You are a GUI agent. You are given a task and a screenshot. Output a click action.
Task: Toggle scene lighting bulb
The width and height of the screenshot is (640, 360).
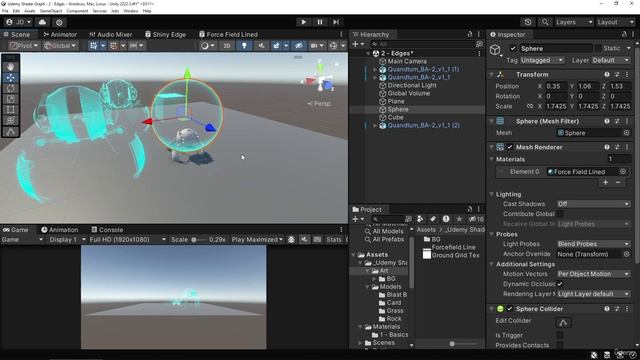[x=244, y=46]
